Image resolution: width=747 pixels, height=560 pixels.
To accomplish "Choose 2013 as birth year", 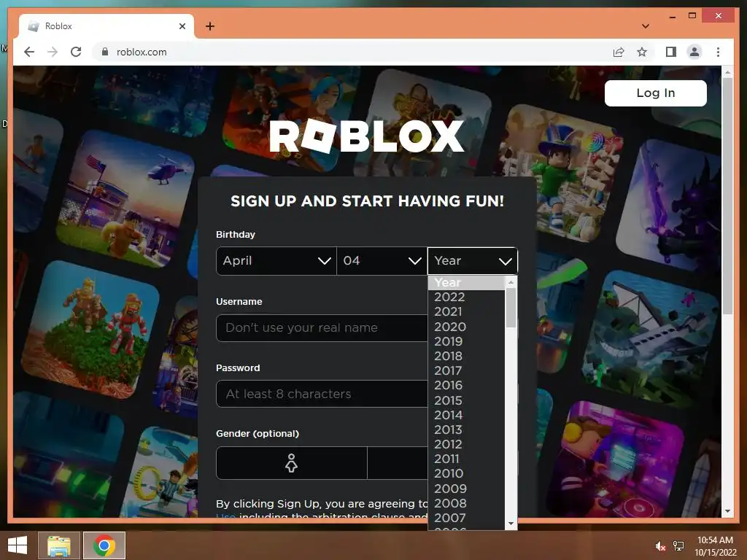I will pos(467,429).
